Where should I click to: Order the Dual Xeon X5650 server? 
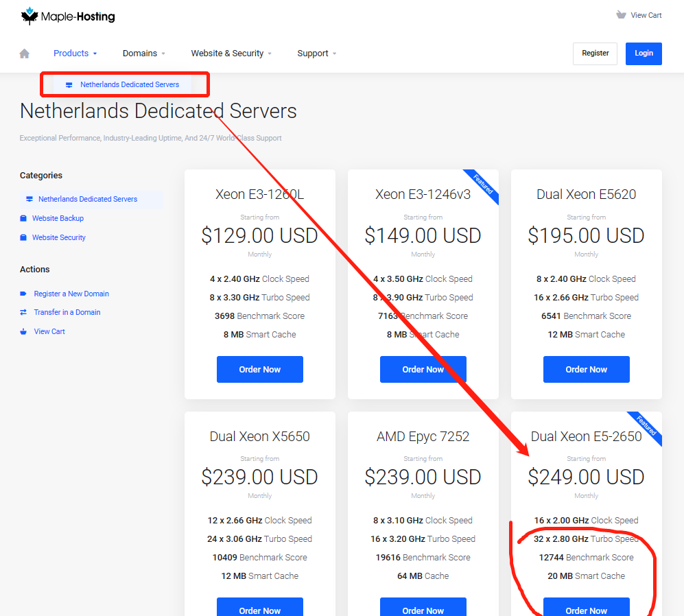click(x=259, y=608)
